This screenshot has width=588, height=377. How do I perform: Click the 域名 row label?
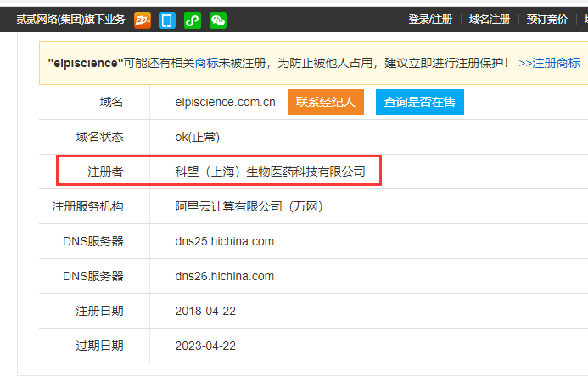(111, 102)
